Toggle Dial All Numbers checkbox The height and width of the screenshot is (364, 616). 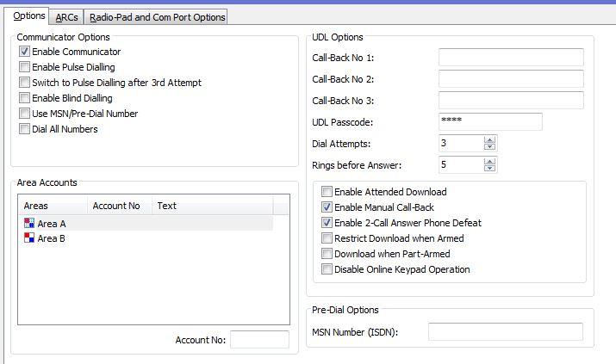click(x=25, y=129)
